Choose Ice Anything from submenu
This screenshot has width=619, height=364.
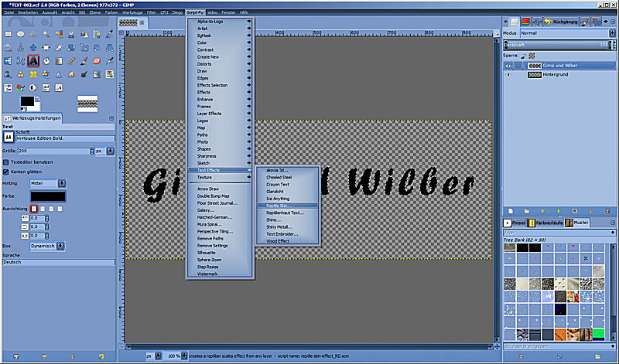(x=287, y=199)
